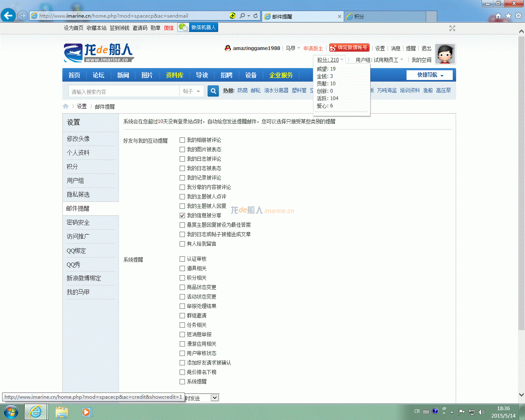Screen dimensions: 525x420
Task: Click hot search term 油水分离器
Action: pos(276,91)
